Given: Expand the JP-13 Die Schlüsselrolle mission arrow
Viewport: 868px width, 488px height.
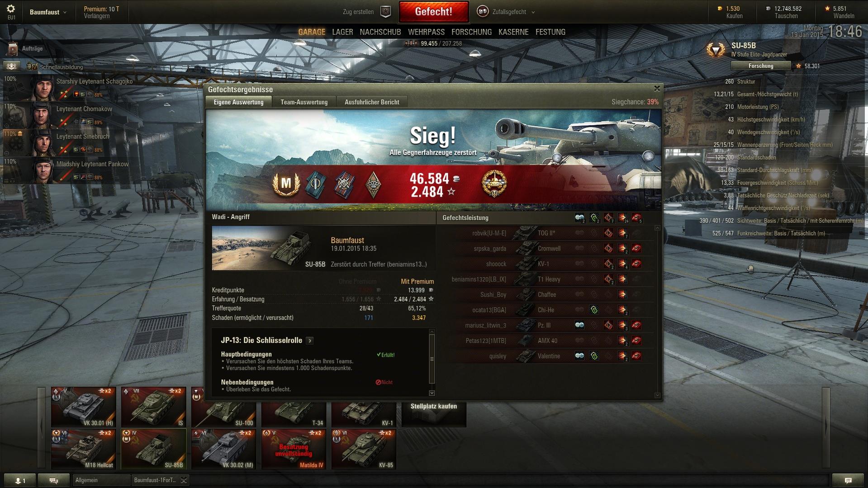Looking at the screenshot, I should [x=310, y=341].
